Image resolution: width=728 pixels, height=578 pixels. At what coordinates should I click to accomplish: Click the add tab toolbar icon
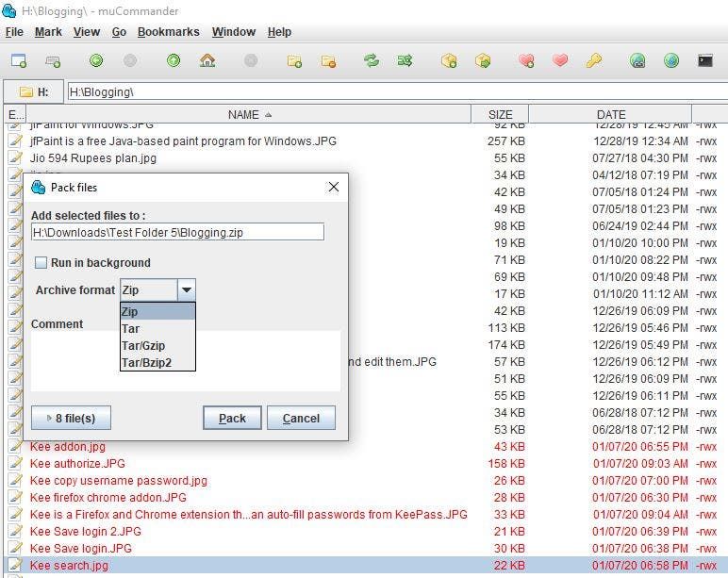point(53,61)
